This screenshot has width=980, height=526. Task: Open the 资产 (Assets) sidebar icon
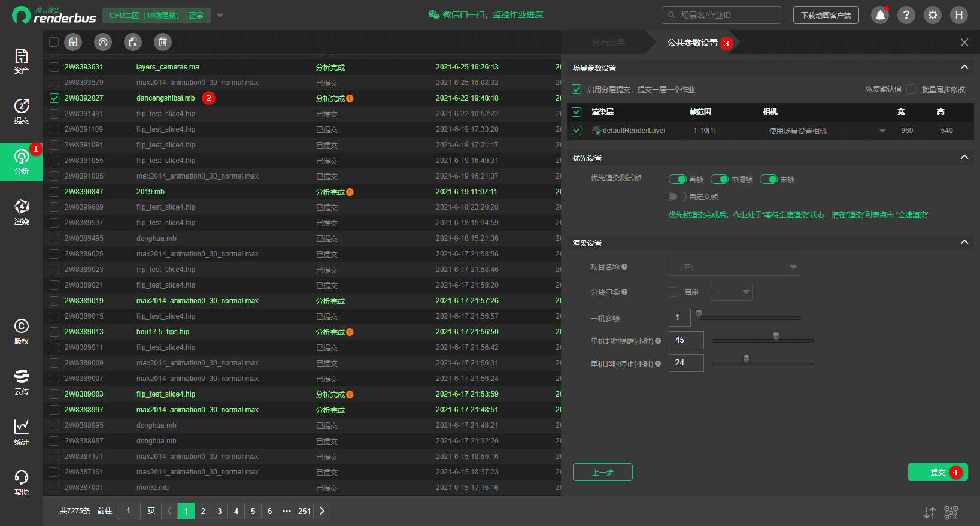22,61
